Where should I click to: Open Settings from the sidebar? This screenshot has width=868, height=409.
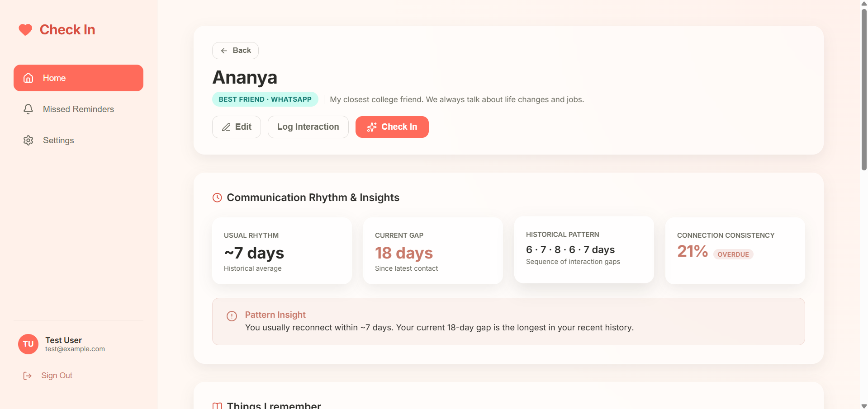point(78,140)
